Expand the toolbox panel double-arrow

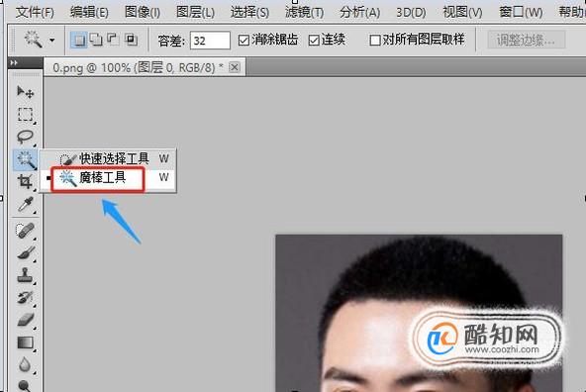[14, 62]
